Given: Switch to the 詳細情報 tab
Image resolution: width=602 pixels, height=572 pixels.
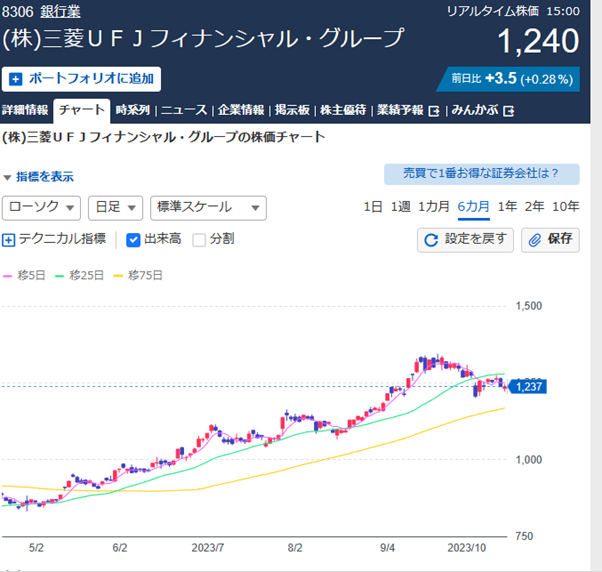Looking at the screenshot, I should [25, 111].
